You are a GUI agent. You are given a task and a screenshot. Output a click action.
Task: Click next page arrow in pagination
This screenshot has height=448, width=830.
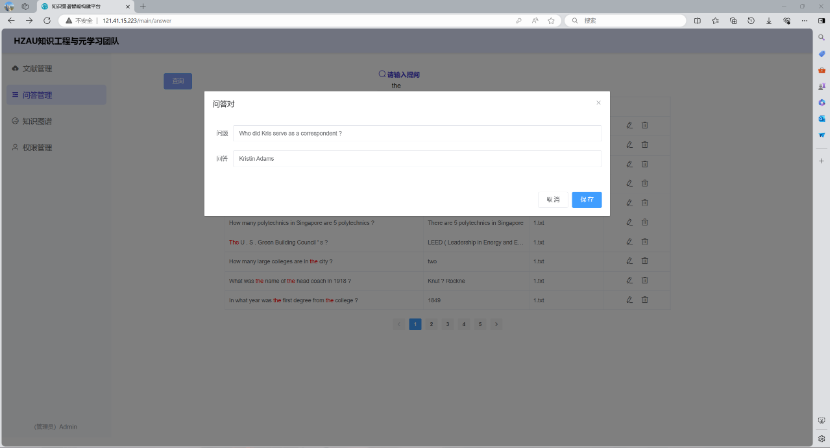pyautogui.click(x=496, y=324)
